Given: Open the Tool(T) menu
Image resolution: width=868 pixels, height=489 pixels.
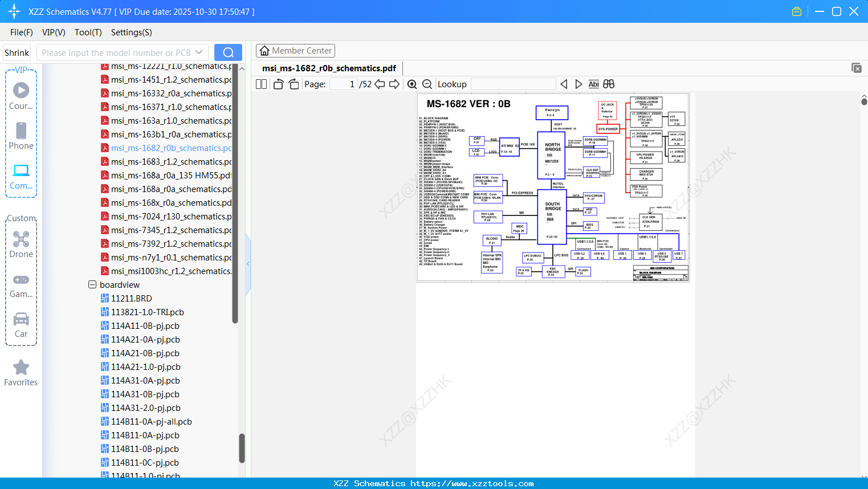Looking at the screenshot, I should coord(88,32).
